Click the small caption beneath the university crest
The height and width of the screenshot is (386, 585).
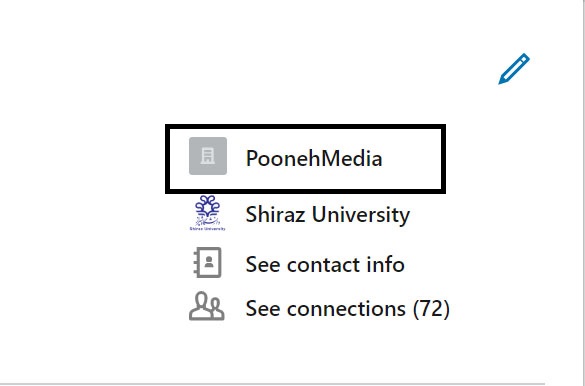point(207,229)
